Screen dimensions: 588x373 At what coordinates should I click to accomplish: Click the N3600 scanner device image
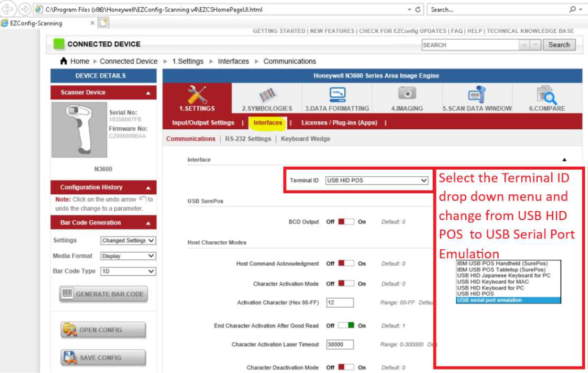79,130
